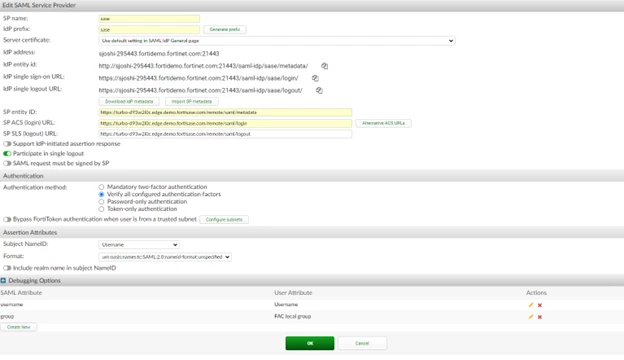
Task: Click the Cancel button
Action: [362, 343]
